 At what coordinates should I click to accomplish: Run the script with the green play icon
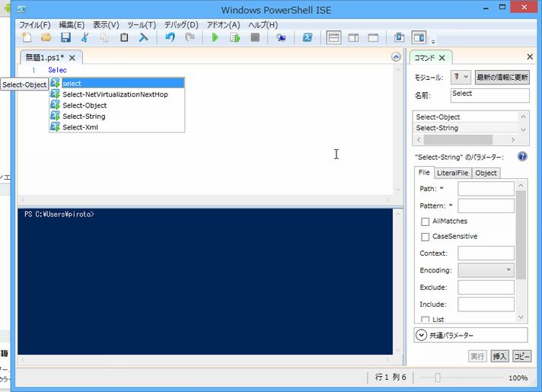coord(215,37)
